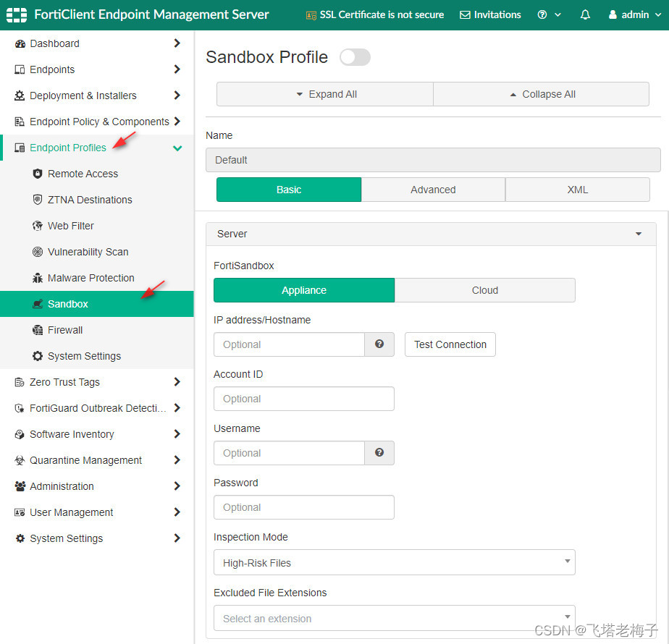Collapse the Server section arrow

pyautogui.click(x=639, y=234)
